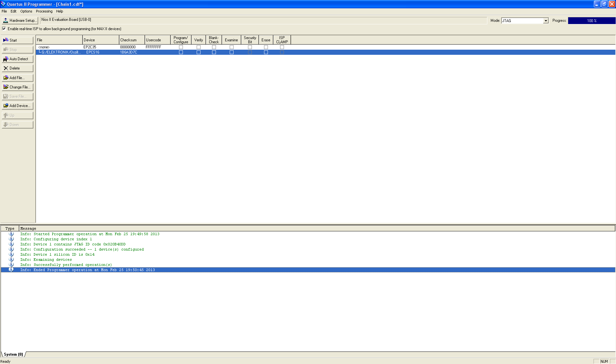The image size is (616, 364).
Task: Run Auto Detect for devices
Action: coord(18,59)
